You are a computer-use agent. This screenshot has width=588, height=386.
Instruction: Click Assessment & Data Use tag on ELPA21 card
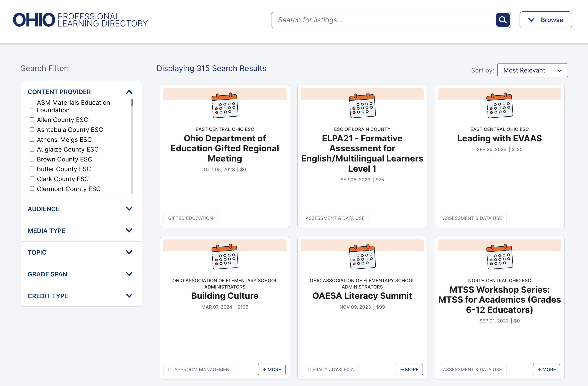pyautogui.click(x=335, y=218)
